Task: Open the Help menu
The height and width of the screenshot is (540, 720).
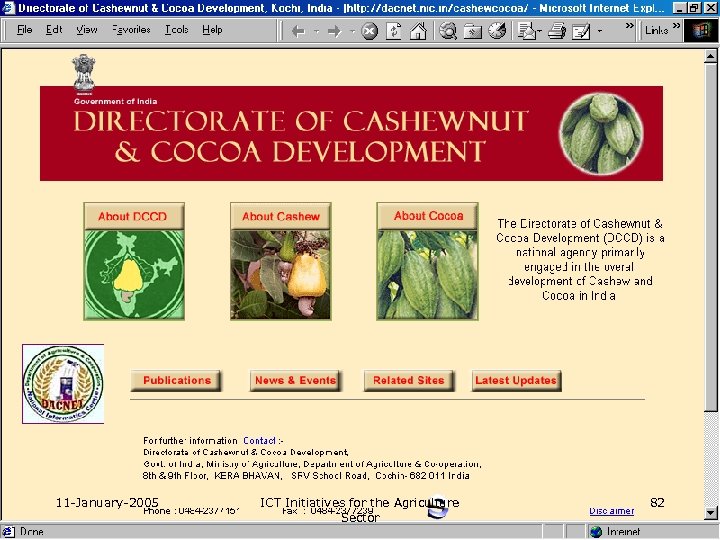Action: pos(212,30)
